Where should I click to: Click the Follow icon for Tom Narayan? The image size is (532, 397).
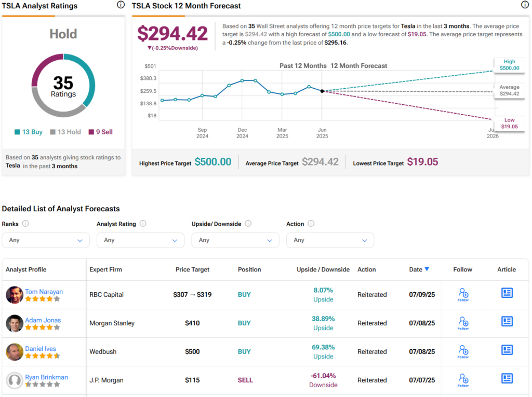click(x=463, y=294)
